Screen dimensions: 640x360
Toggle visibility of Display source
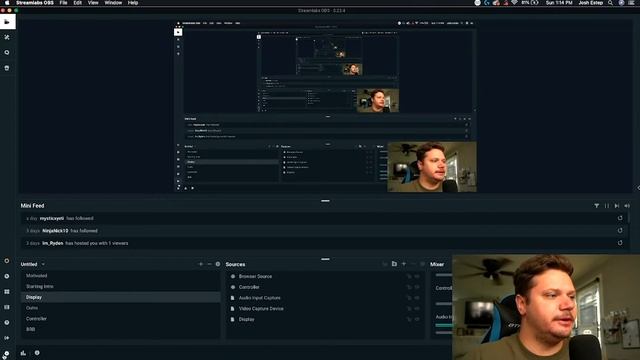[x=417, y=319]
